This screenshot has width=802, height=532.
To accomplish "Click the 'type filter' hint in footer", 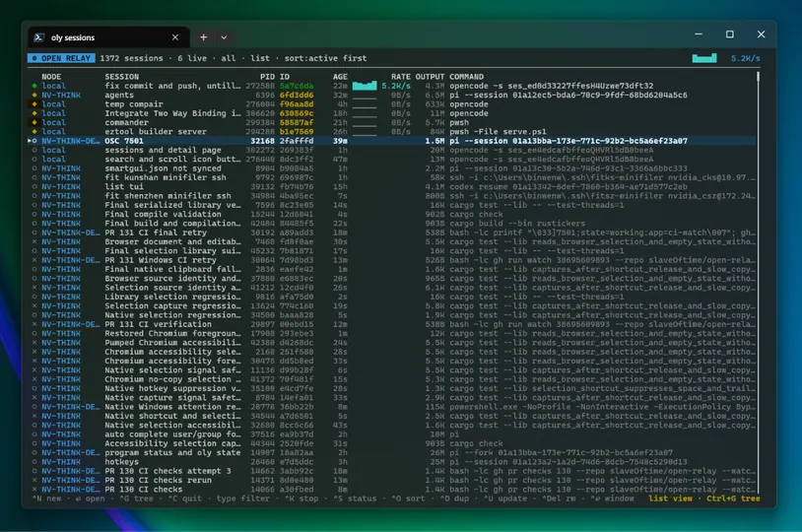I will [243, 499].
